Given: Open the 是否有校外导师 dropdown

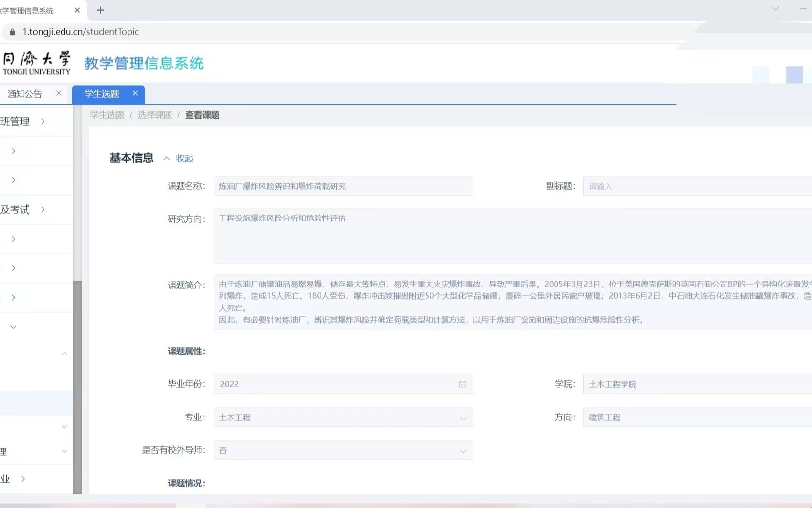Looking at the screenshot, I should click(x=343, y=450).
